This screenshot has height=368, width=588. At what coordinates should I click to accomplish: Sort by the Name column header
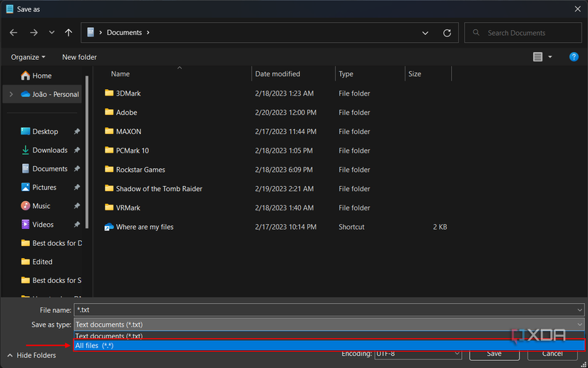(x=120, y=74)
